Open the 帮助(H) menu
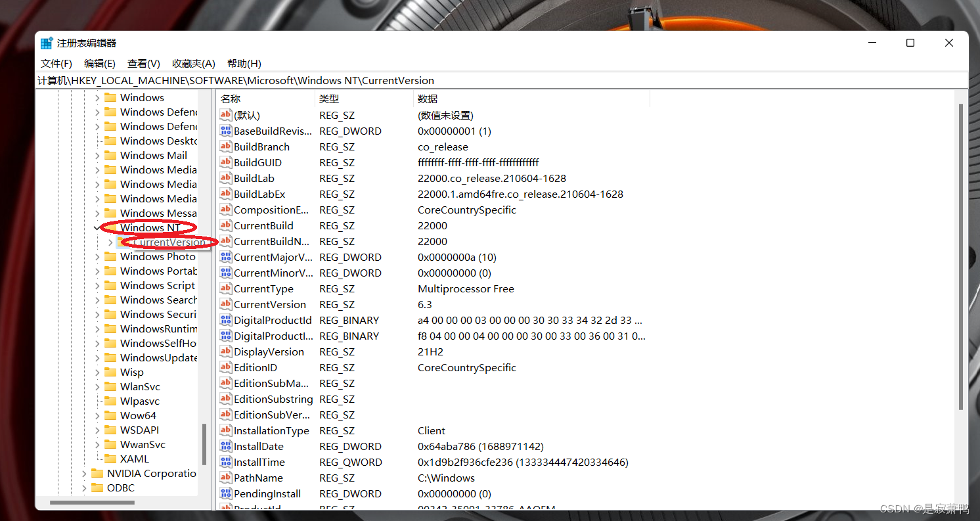This screenshot has width=980, height=521. tap(244, 64)
